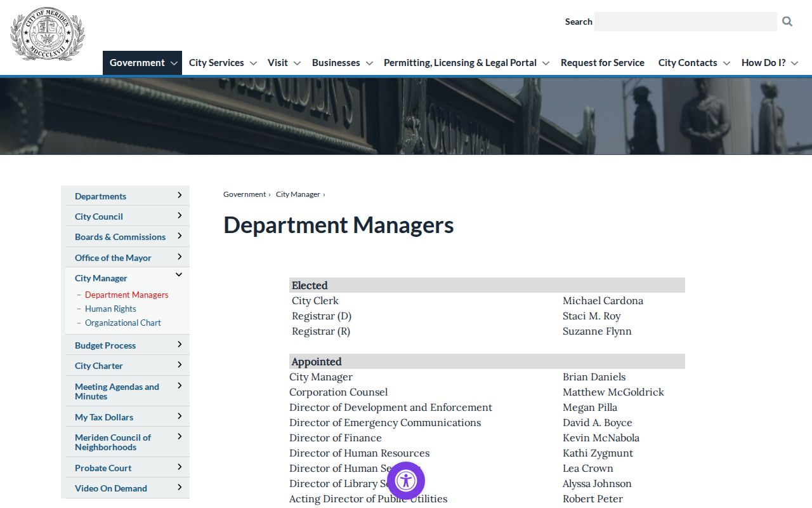
Task: Click the City of Meriden seal logo
Action: point(48,34)
